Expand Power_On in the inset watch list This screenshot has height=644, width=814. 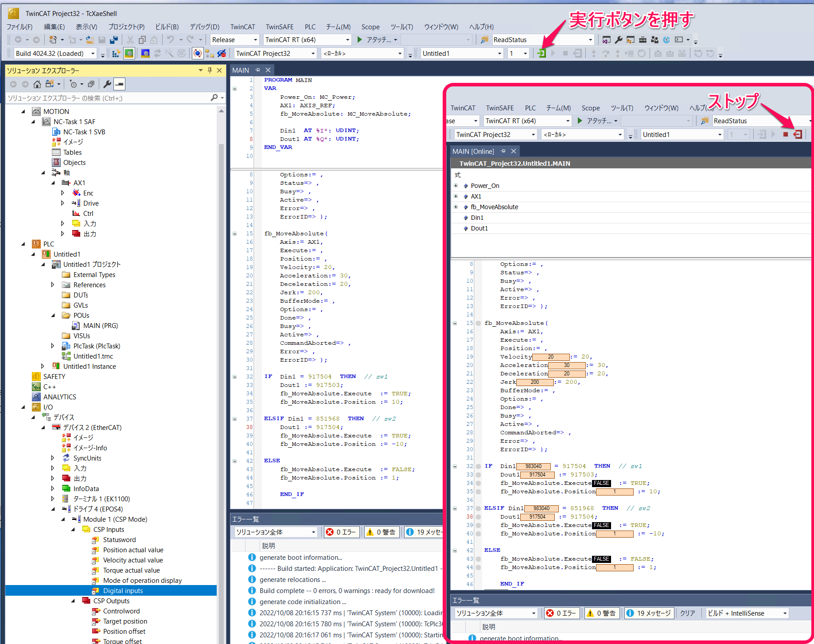pyautogui.click(x=456, y=186)
